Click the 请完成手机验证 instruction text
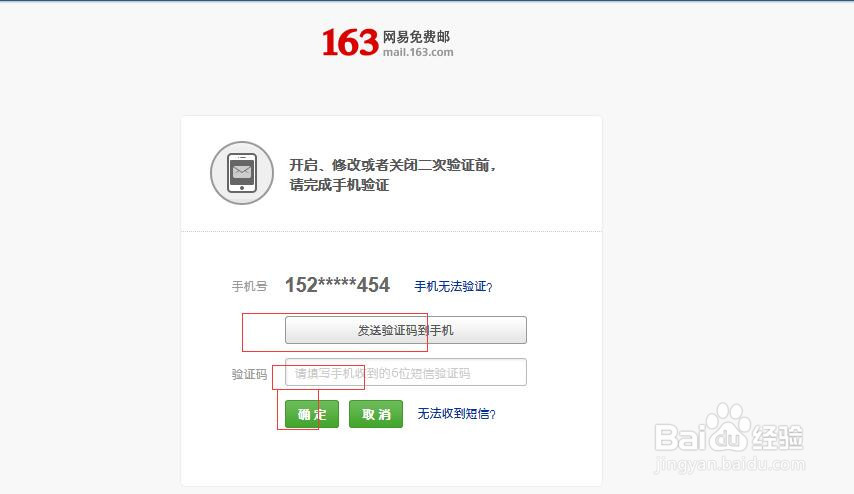854x494 pixels. click(339, 185)
